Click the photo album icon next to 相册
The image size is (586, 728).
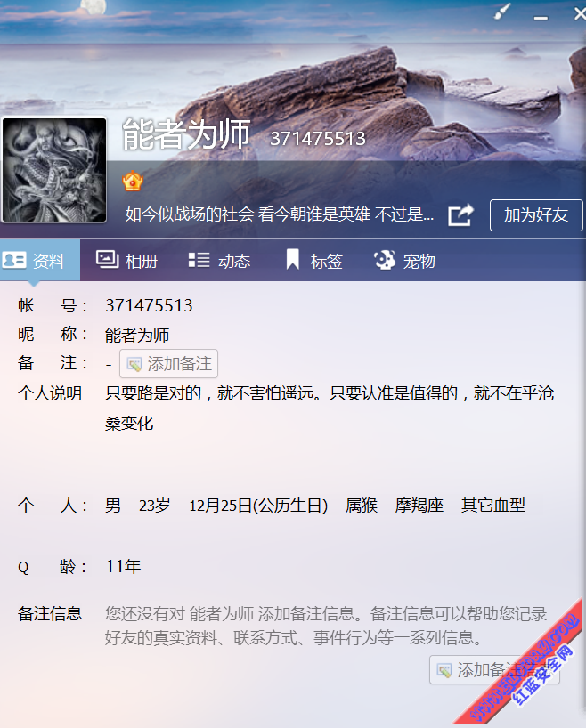pyautogui.click(x=108, y=259)
